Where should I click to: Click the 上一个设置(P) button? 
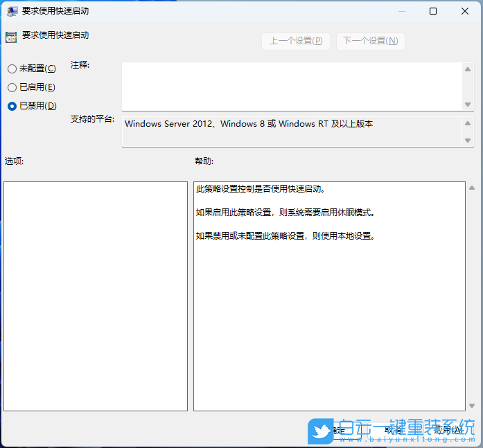tap(296, 42)
